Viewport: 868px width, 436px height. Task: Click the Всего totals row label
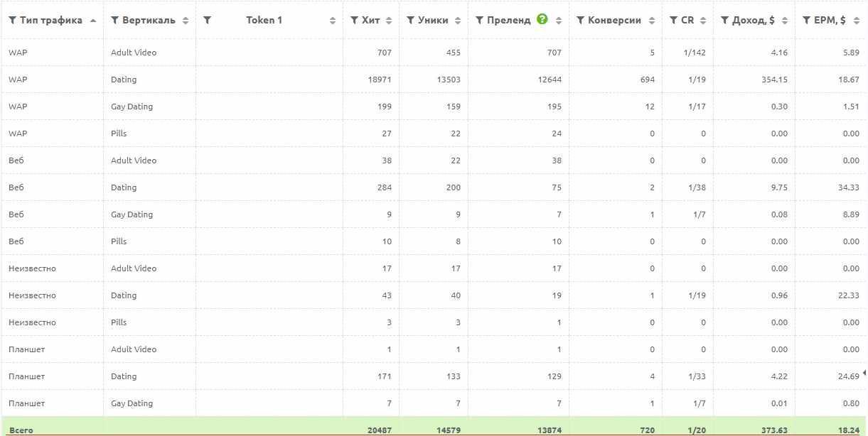[x=22, y=430]
